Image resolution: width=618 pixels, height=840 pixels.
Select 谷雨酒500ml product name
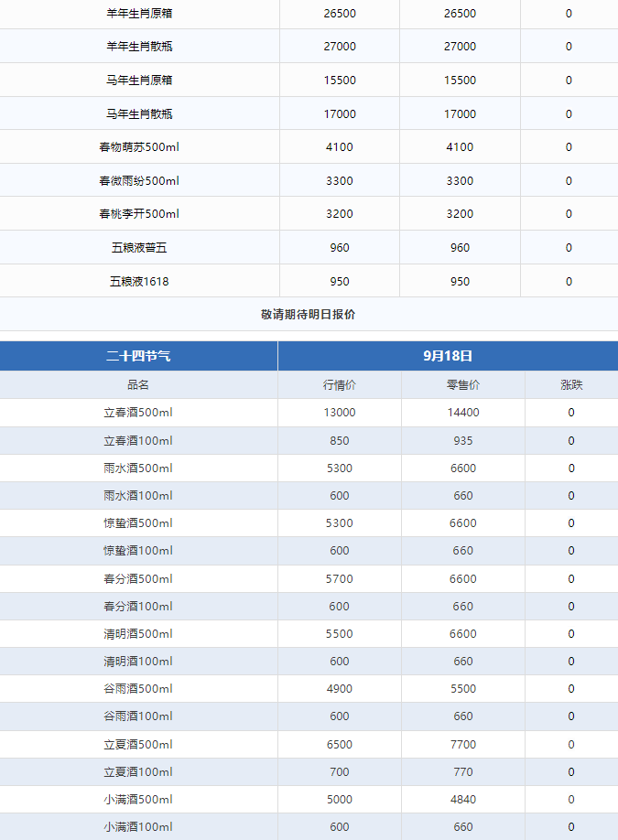138,689
